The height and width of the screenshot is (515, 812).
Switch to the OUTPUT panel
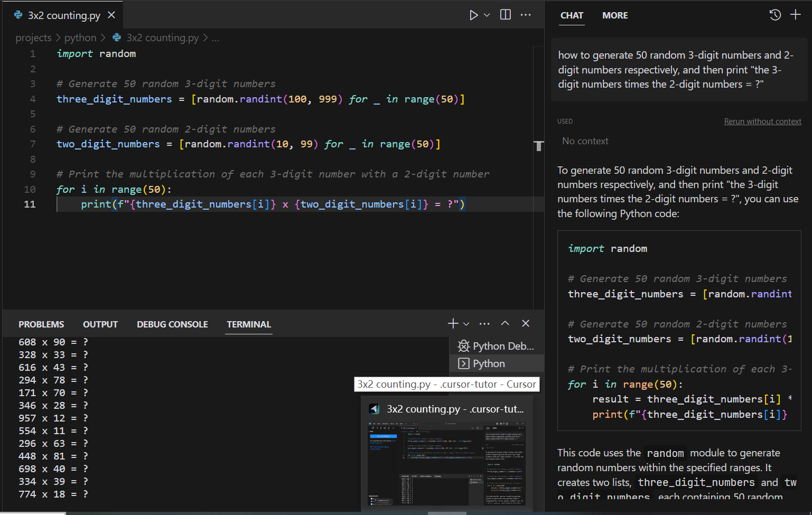(100, 324)
